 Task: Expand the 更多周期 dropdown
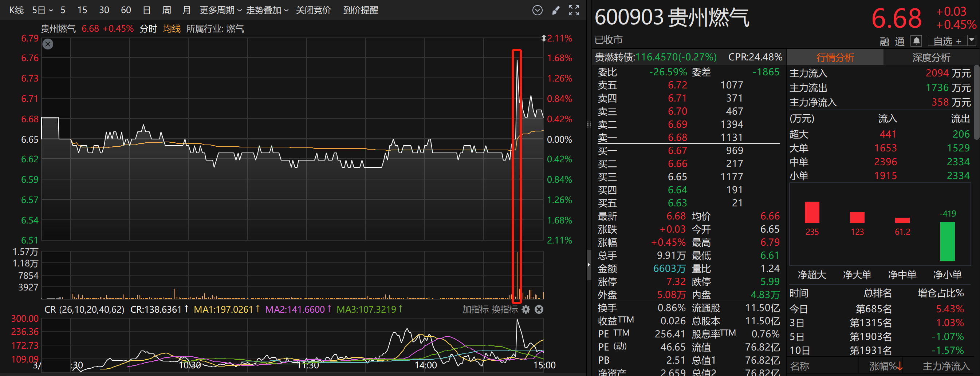coord(220,10)
